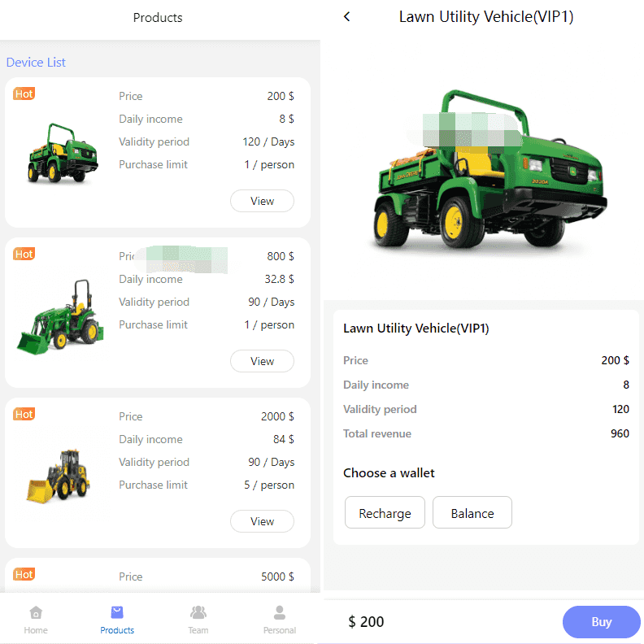The width and height of the screenshot is (644, 644).
Task: Click the purple Buy button
Action: point(601,621)
